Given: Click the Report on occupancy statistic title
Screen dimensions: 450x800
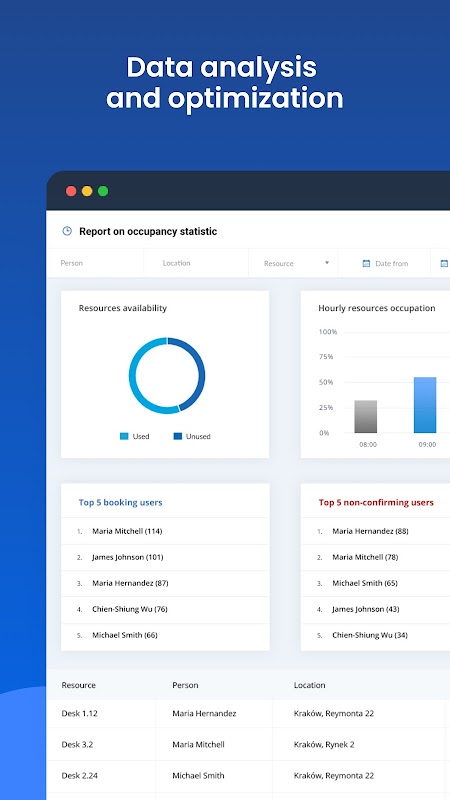Looking at the screenshot, I should click(148, 231).
